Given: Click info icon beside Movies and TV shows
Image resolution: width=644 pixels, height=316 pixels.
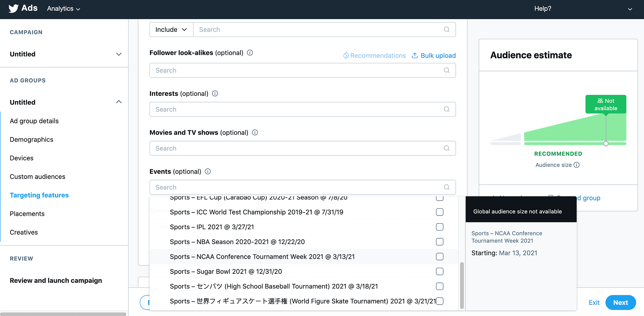Looking at the screenshot, I should tap(255, 132).
